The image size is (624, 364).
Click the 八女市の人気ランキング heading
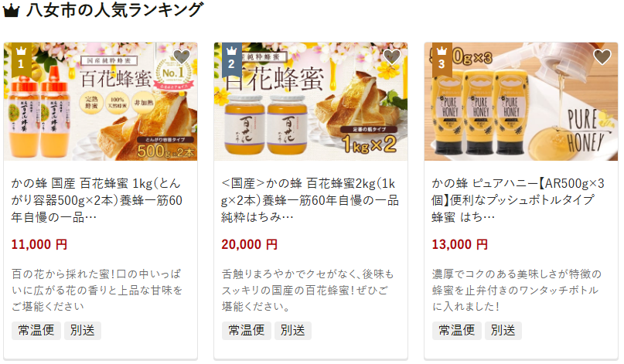(x=114, y=10)
